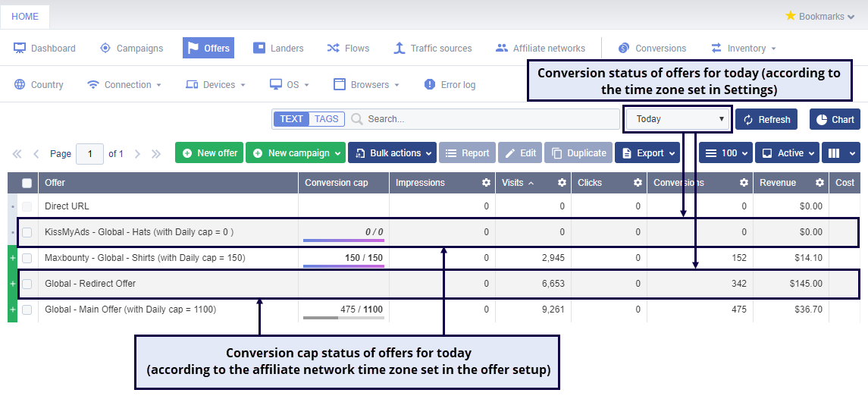Open the Active status filter dropdown

click(x=787, y=152)
